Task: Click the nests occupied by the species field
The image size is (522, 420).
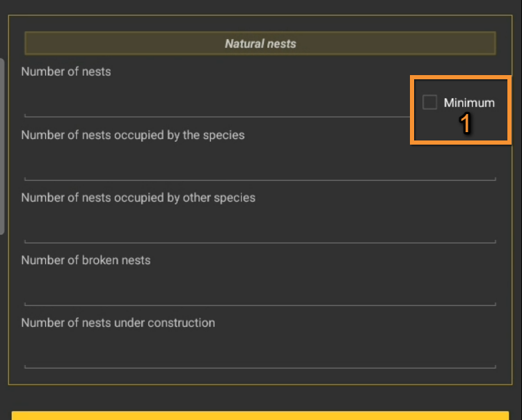Action: click(x=259, y=165)
